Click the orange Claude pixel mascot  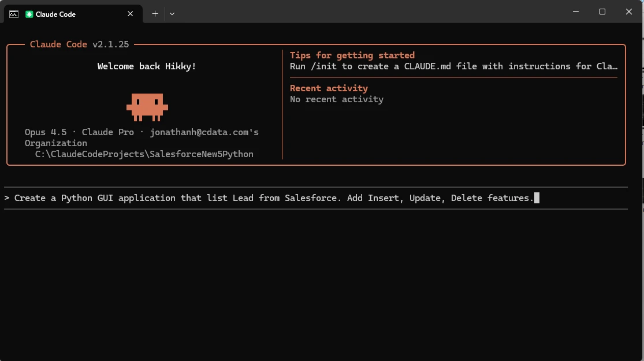click(x=147, y=107)
